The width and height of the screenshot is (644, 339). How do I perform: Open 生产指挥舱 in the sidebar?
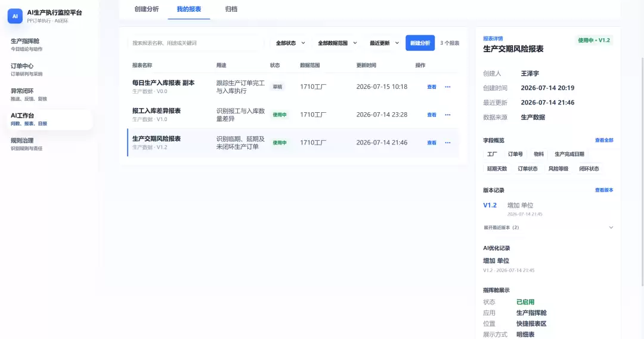coord(49,44)
